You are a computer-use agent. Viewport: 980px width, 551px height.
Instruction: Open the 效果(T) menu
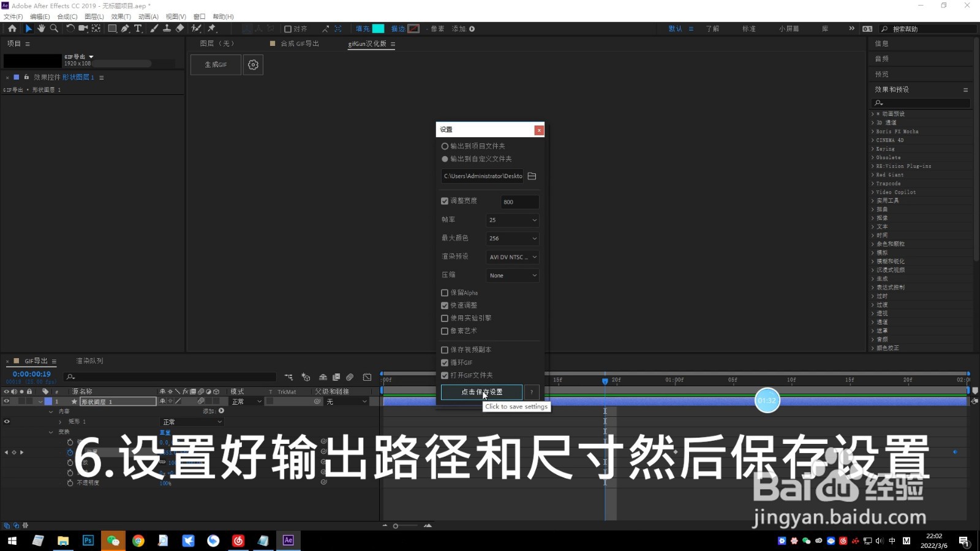pos(121,17)
